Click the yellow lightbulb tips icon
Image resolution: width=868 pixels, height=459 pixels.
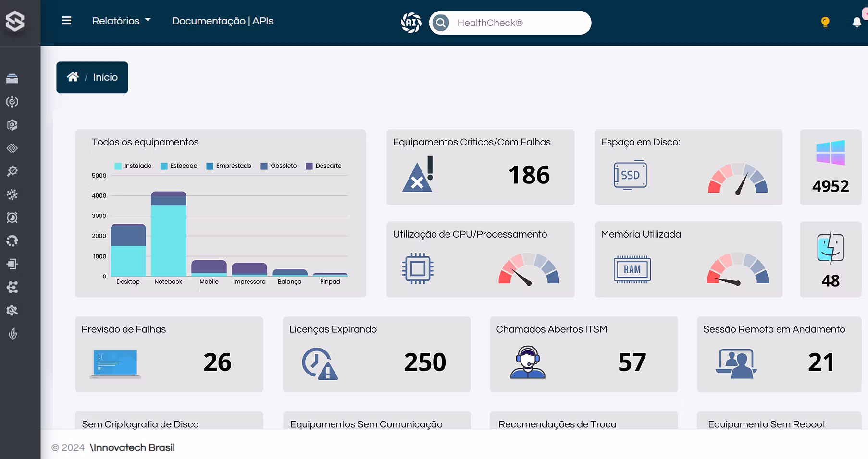[825, 22]
